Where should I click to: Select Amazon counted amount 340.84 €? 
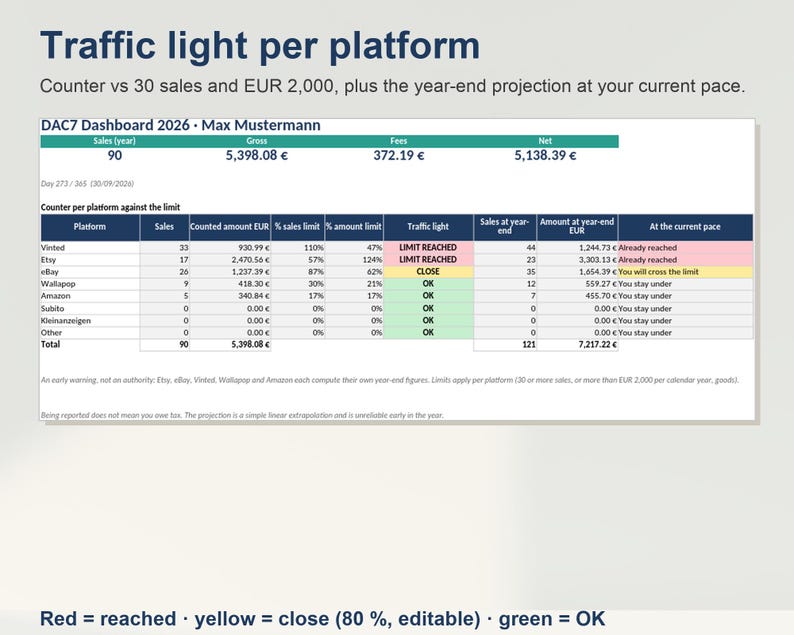230,296
